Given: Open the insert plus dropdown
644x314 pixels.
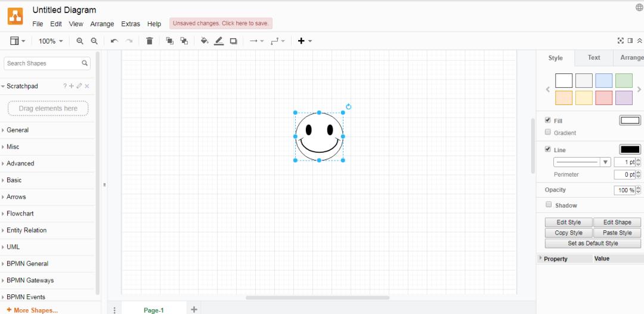Looking at the screenshot, I should click(305, 41).
